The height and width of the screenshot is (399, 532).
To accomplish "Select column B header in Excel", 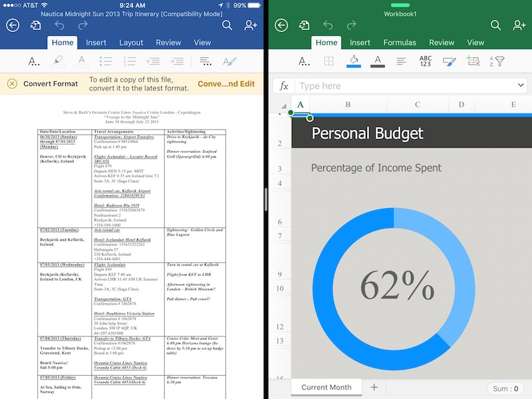I will coord(348,104).
